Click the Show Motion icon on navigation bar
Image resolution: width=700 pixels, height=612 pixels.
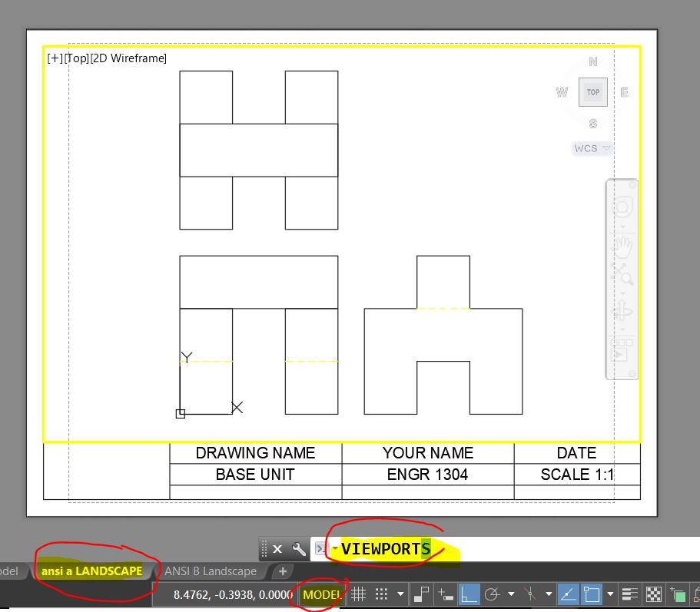pyautogui.click(x=621, y=355)
